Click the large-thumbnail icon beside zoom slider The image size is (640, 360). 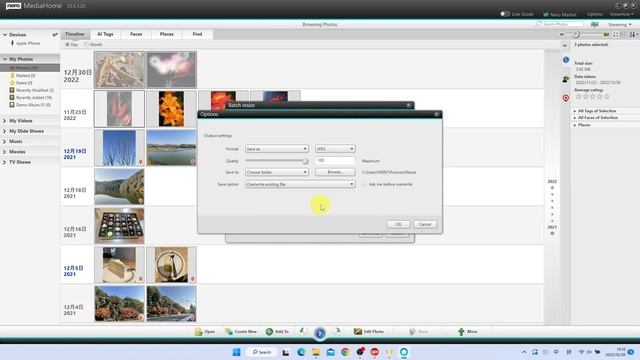tap(606, 35)
